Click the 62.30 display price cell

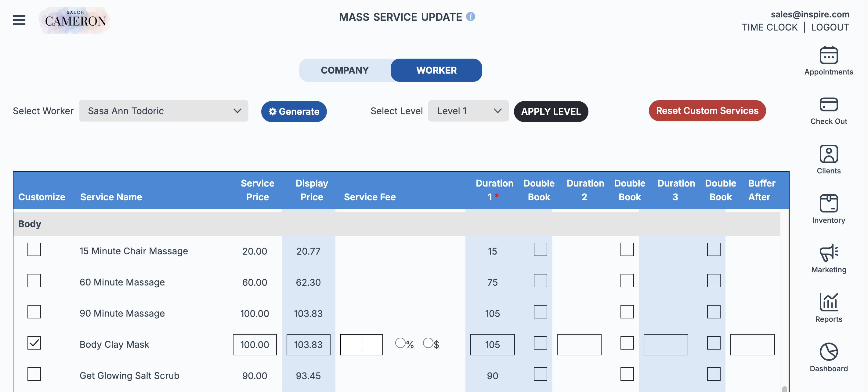pyautogui.click(x=308, y=282)
